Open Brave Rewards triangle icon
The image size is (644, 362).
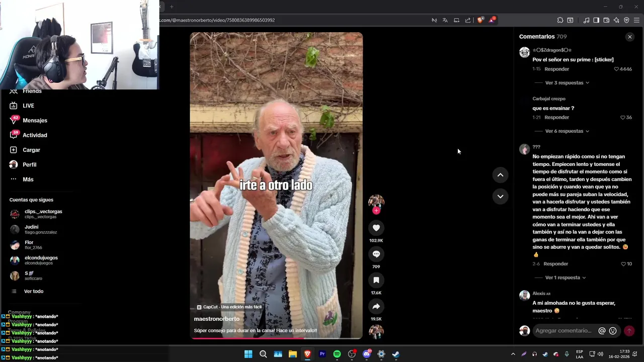pyautogui.click(x=492, y=20)
